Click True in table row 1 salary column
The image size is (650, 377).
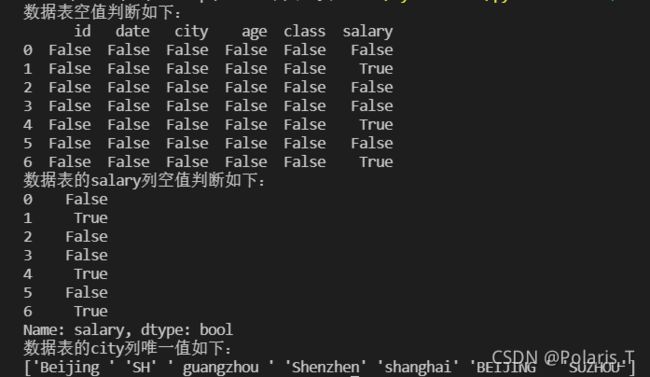[376, 68]
